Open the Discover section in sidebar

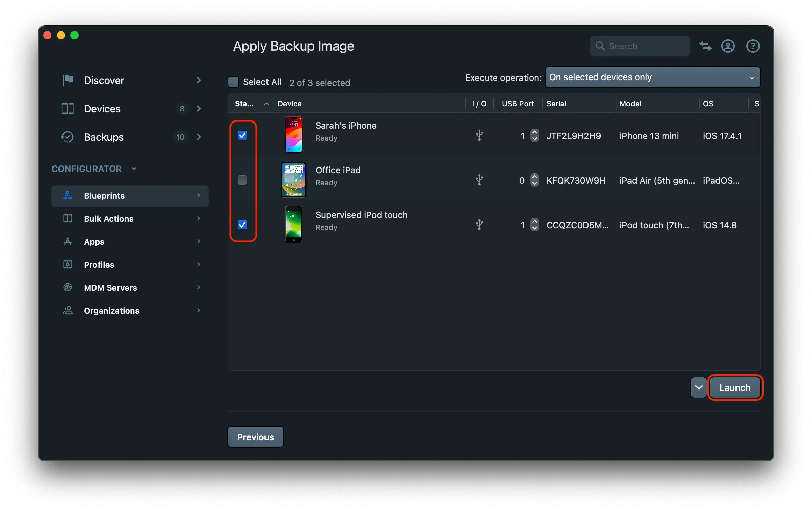(x=104, y=80)
